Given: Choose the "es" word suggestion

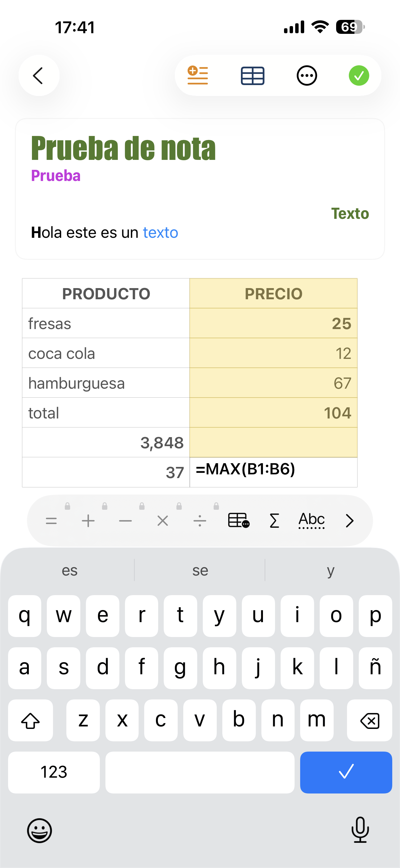Looking at the screenshot, I should pyautogui.click(x=70, y=571).
